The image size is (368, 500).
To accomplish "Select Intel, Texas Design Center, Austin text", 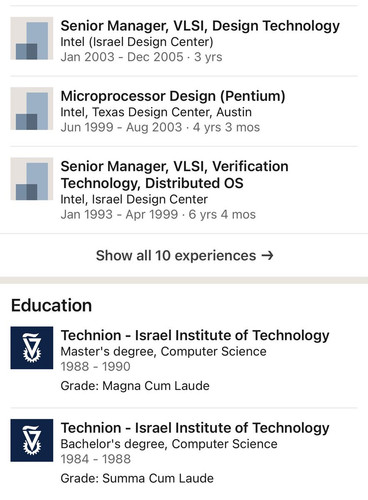I will [156, 112].
